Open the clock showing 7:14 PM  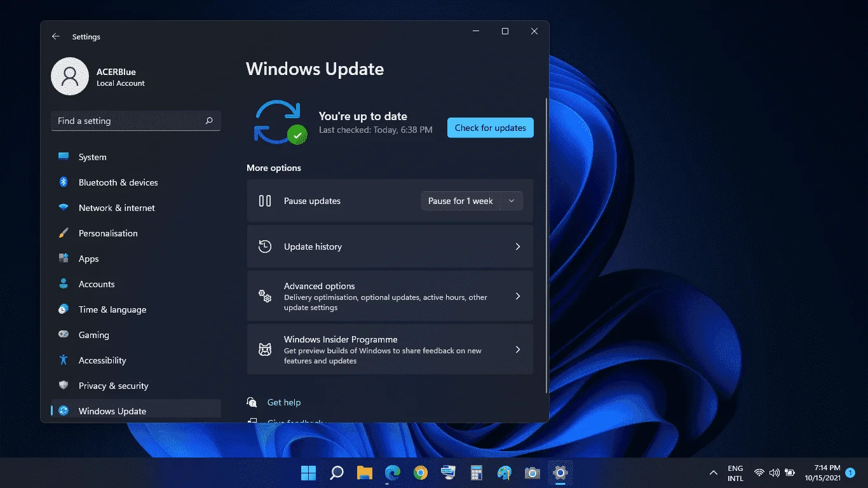(x=822, y=473)
